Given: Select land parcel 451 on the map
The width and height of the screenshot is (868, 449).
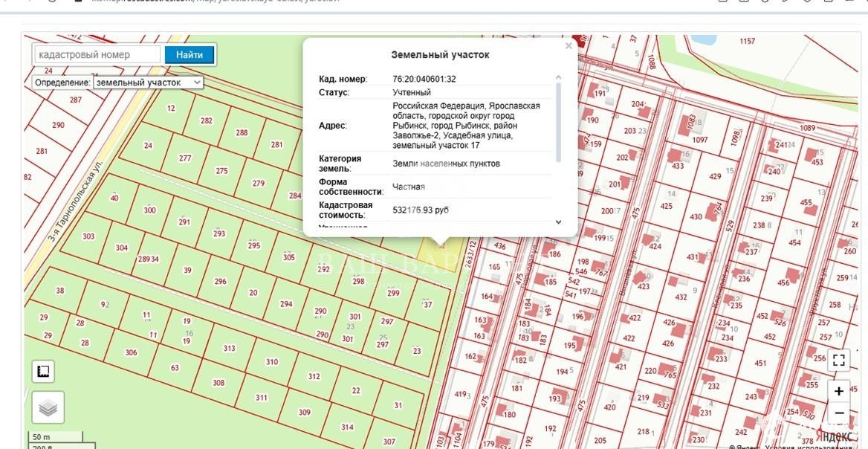Looking at the screenshot, I should coord(760,364).
